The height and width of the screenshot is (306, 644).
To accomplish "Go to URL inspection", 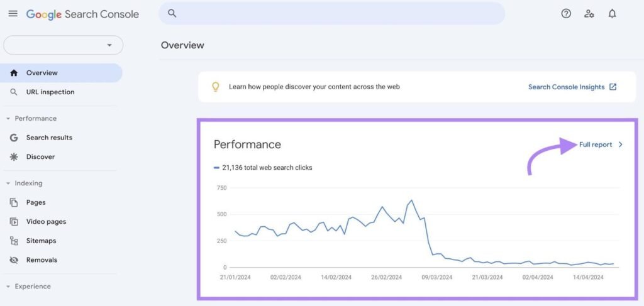I will [50, 92].
